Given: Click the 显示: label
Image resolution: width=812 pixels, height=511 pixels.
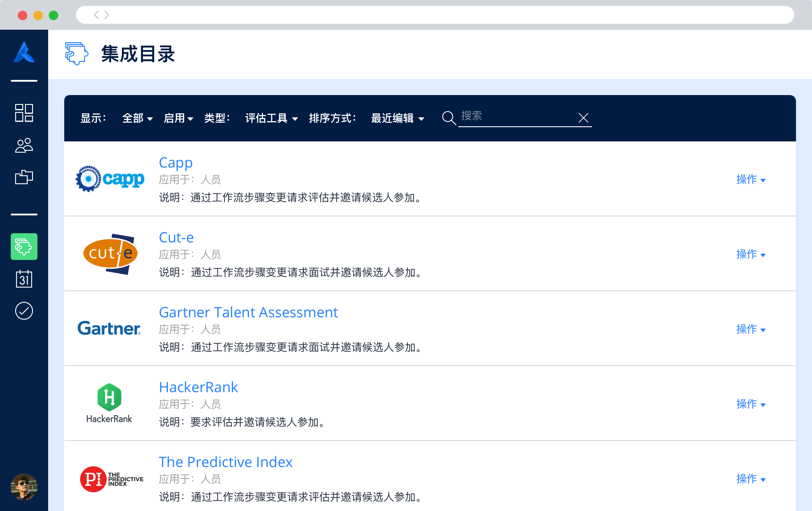Looking at the screenshot, I should (x=93, y=118).
